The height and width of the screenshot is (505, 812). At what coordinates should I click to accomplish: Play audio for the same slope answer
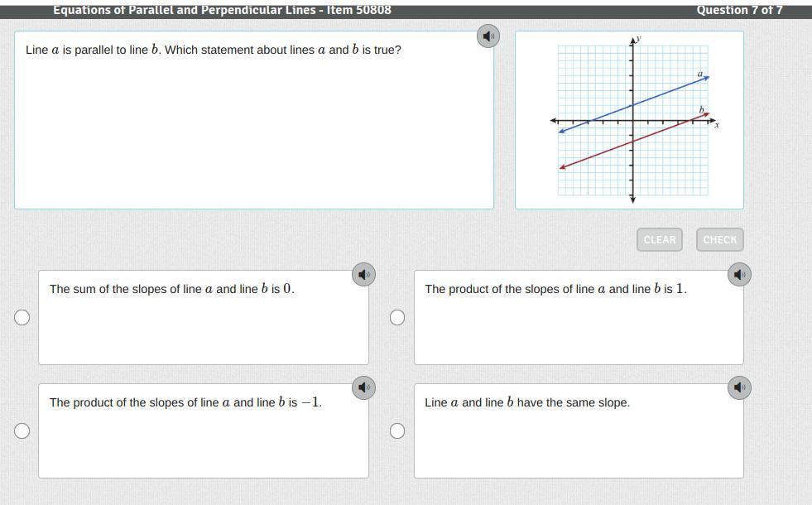click(738, 387)
